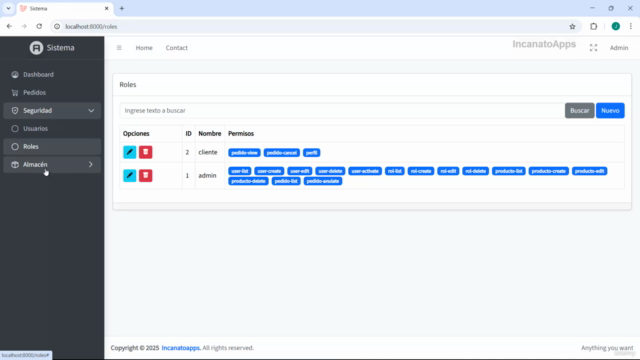Click the Almacén box icon
Screen dimensions: 640x360
coord(15,164)
